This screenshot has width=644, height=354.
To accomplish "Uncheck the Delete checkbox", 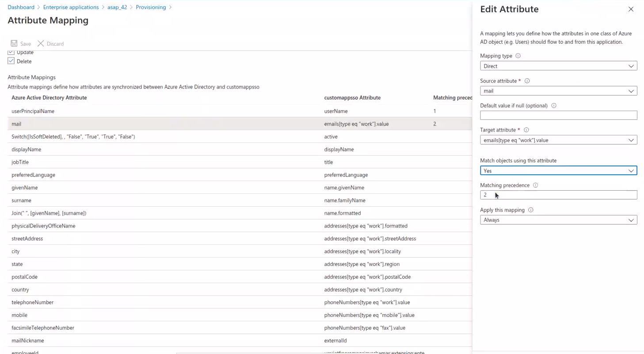I will 11,61.
